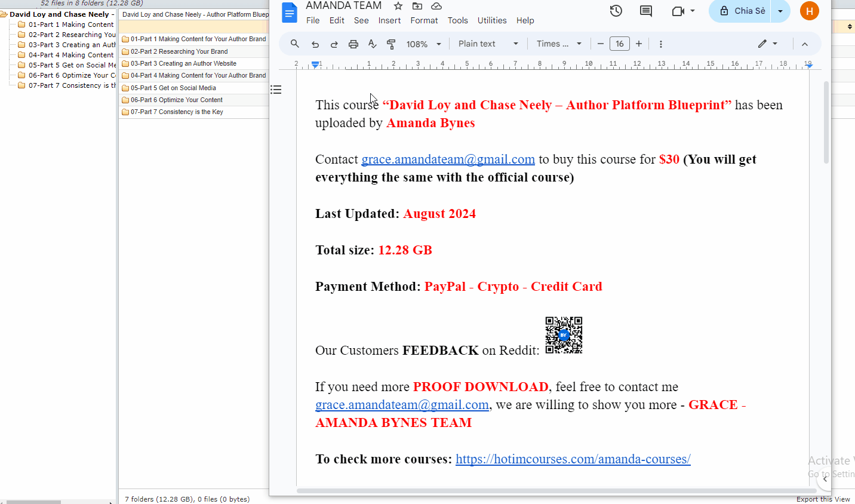Open the Insert menu

pos(389,20)
